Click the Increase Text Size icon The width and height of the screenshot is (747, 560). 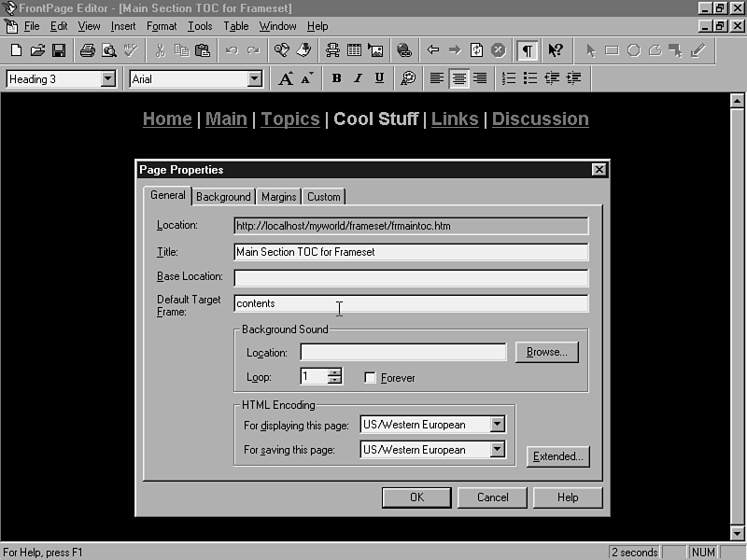[x=287, y=79]
